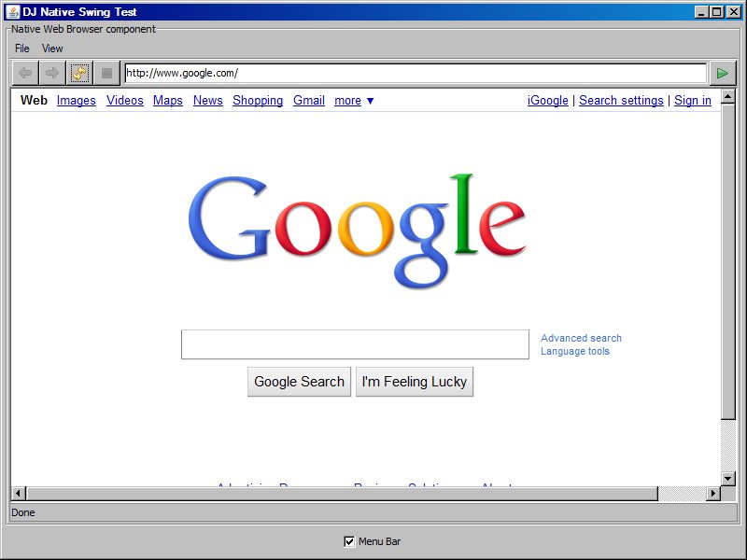Image resolution: width=747 pixels, height=560 pixels.
Task: Open the View menu
Action: (x=52, y=49)
